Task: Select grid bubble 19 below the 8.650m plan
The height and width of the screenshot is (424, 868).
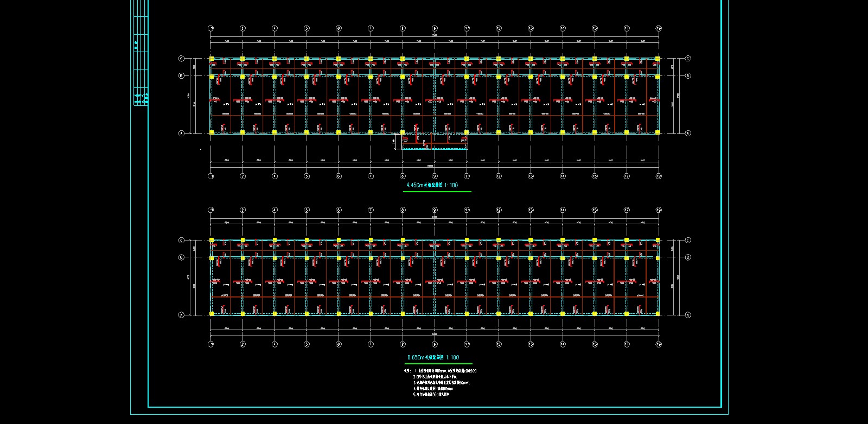Action: [659, 344]
